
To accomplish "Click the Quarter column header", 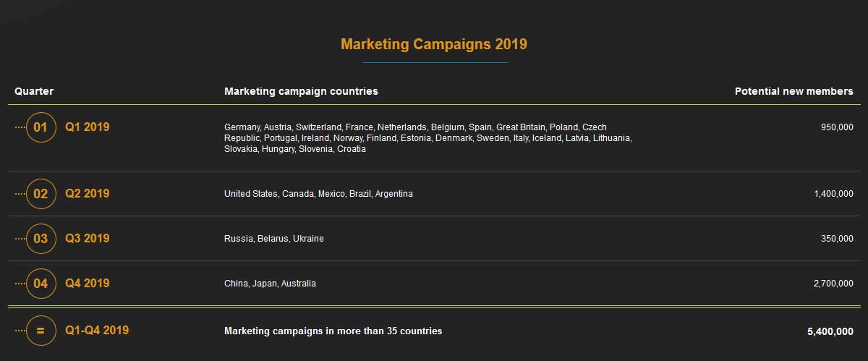I will [34, 91].
